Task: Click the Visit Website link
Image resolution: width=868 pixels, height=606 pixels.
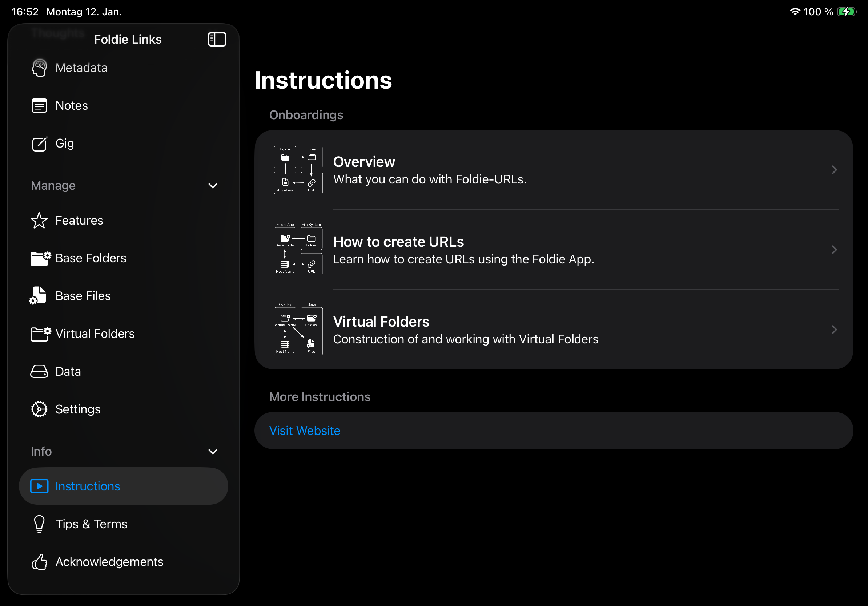Action: (304, 430)
